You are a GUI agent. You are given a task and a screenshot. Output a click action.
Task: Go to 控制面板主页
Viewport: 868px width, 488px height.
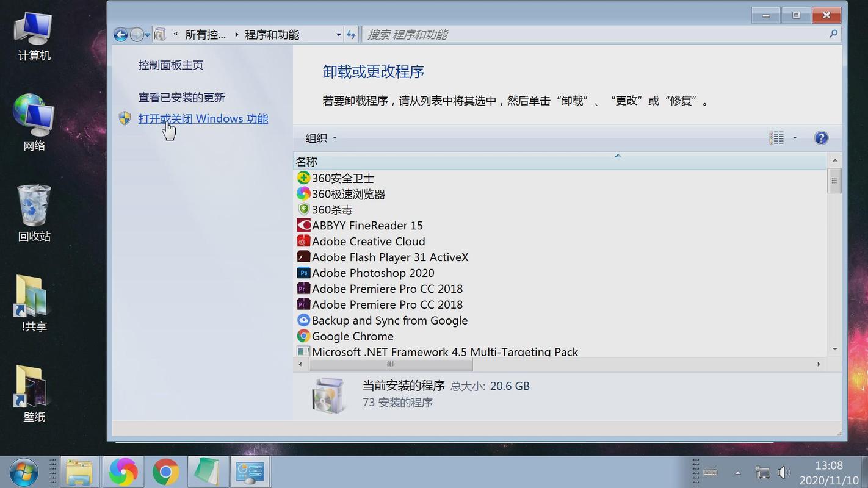[171, 65]
